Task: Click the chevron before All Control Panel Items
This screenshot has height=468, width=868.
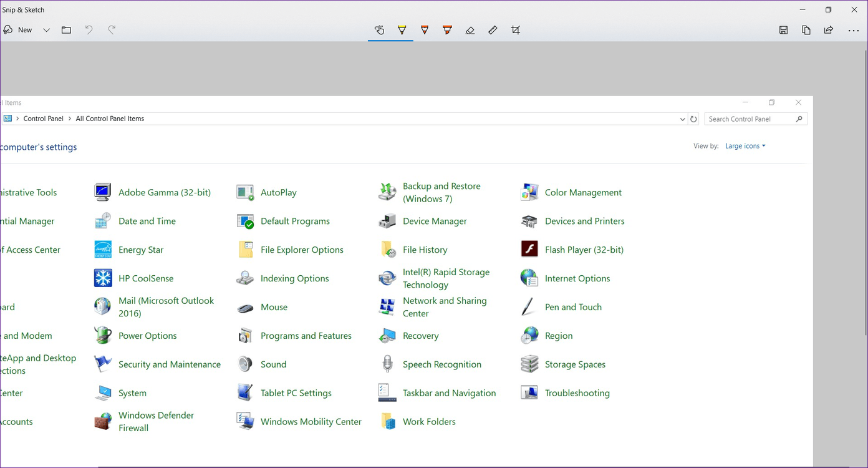Action: point(70,119)
